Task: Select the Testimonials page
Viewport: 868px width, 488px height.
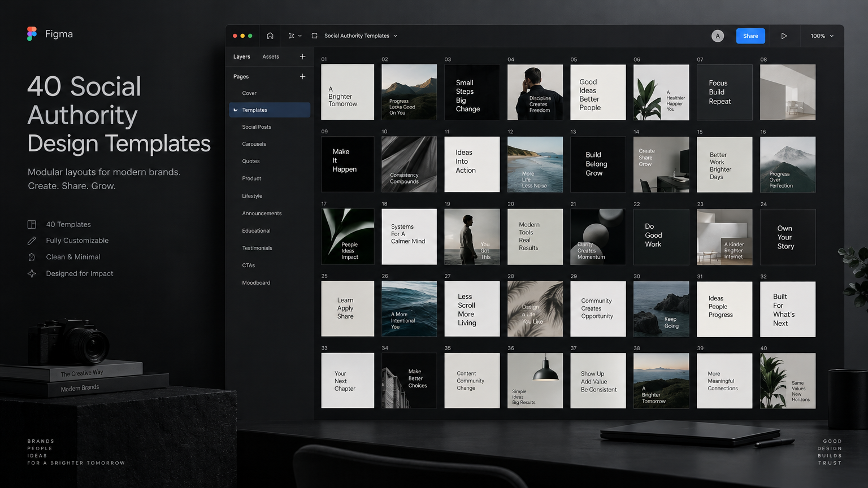Action: pos(257,248)
